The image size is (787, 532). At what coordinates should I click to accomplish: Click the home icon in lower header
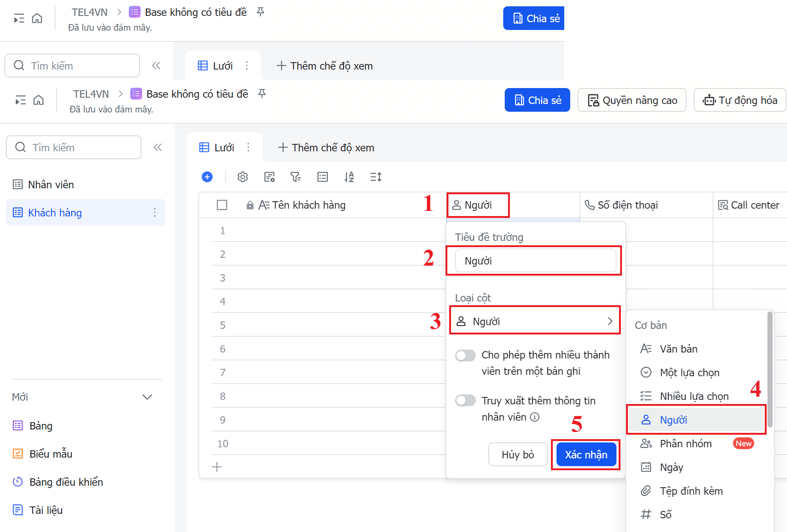click(38, 100)
